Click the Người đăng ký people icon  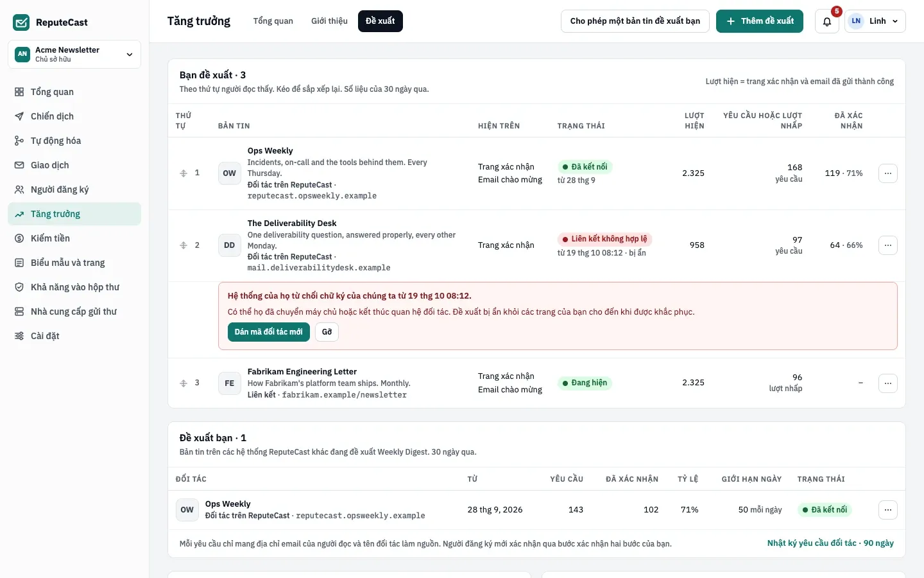coord(19,189)
